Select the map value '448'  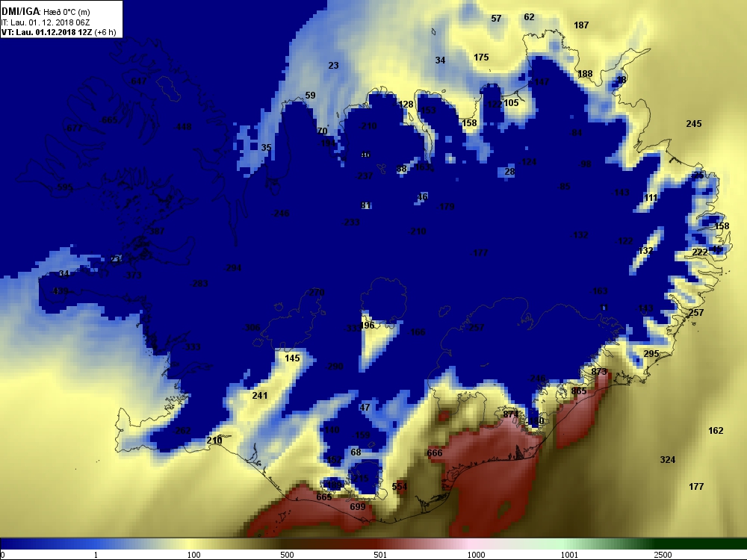pyautogui.click(x=184, y=127)
